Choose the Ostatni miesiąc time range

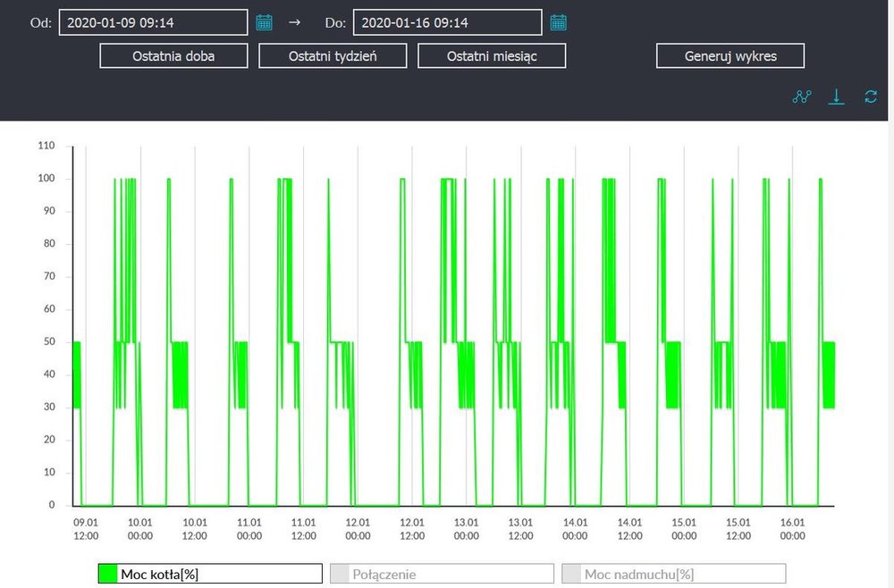click(492, 56)
